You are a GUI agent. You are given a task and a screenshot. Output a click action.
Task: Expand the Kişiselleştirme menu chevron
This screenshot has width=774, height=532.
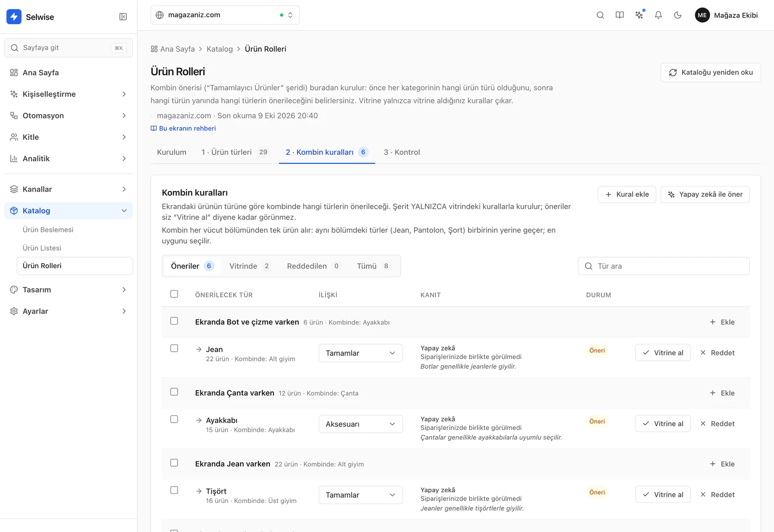tap(124, 94)
